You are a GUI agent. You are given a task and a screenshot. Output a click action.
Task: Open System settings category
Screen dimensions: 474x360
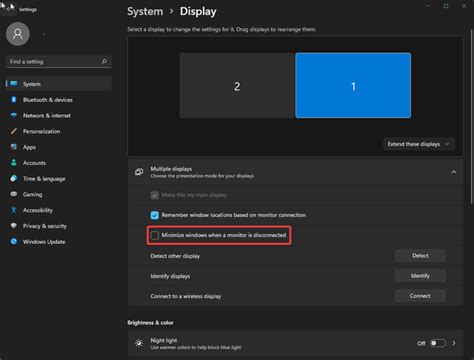59,84
